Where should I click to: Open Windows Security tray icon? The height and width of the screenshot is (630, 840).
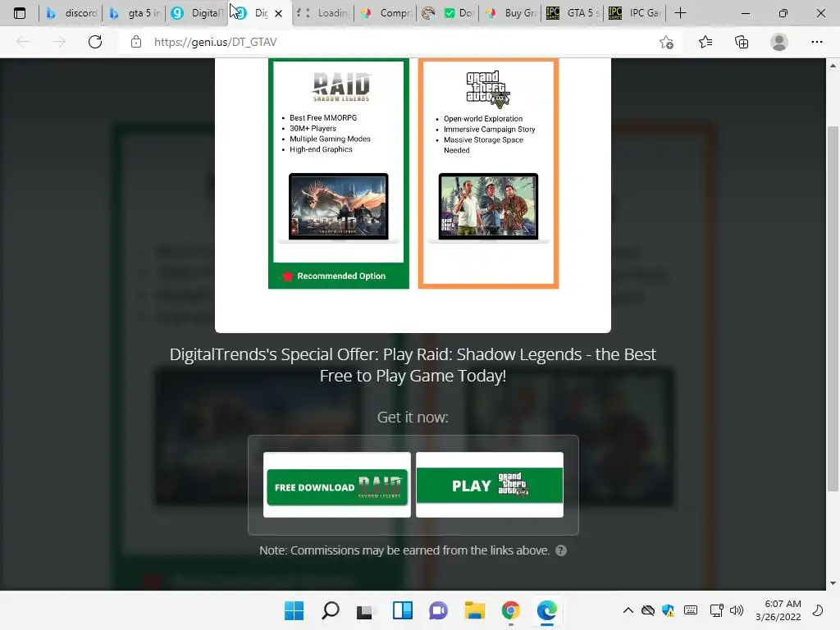[x=668, y=610]
